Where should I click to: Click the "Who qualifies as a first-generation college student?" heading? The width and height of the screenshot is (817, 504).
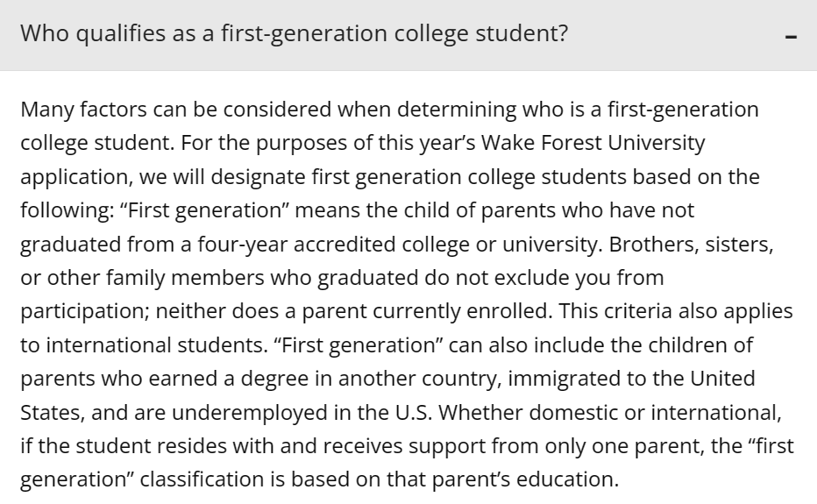coord(294,34)
